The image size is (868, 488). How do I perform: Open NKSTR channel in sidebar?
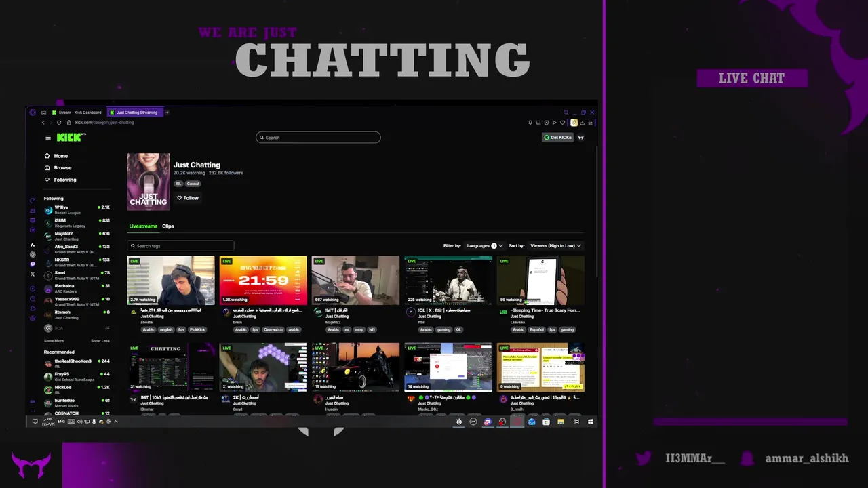coord(77,262)
